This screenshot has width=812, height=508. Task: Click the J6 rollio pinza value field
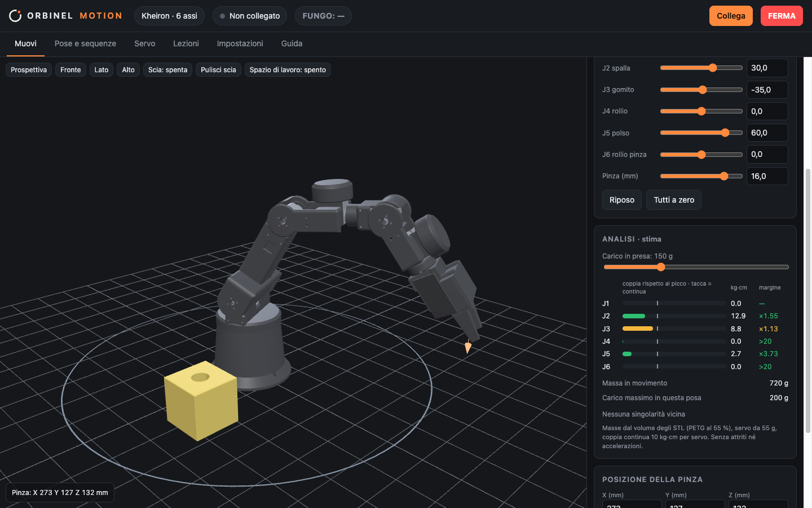coord(767,154)
